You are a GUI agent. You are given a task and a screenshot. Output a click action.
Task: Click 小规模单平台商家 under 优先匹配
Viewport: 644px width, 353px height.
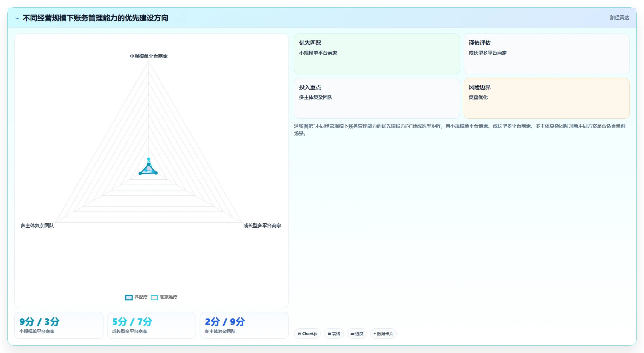(x=318, y=53)
